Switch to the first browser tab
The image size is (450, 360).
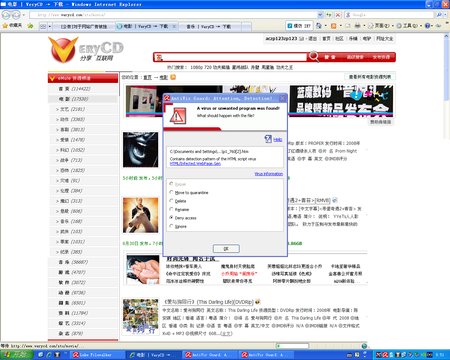pyautogui.click(x=84, y=26)
